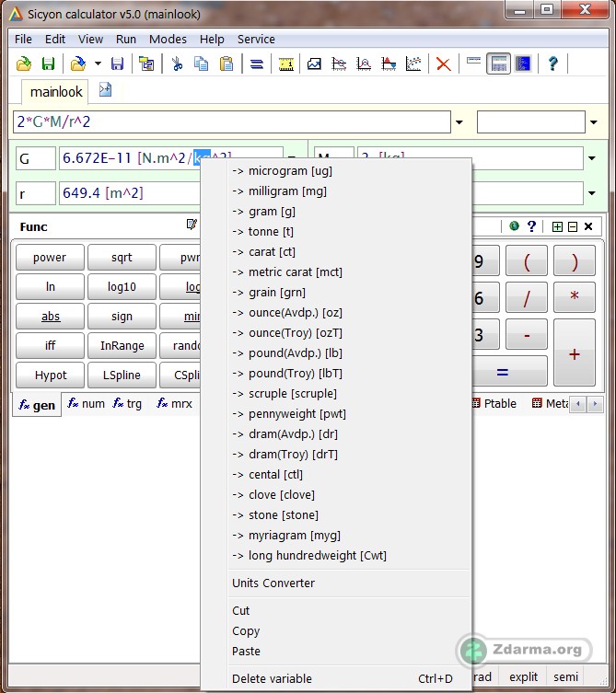Open the Edit menu
The width and height of the screenshot is (616, 693).
[55, 40]
